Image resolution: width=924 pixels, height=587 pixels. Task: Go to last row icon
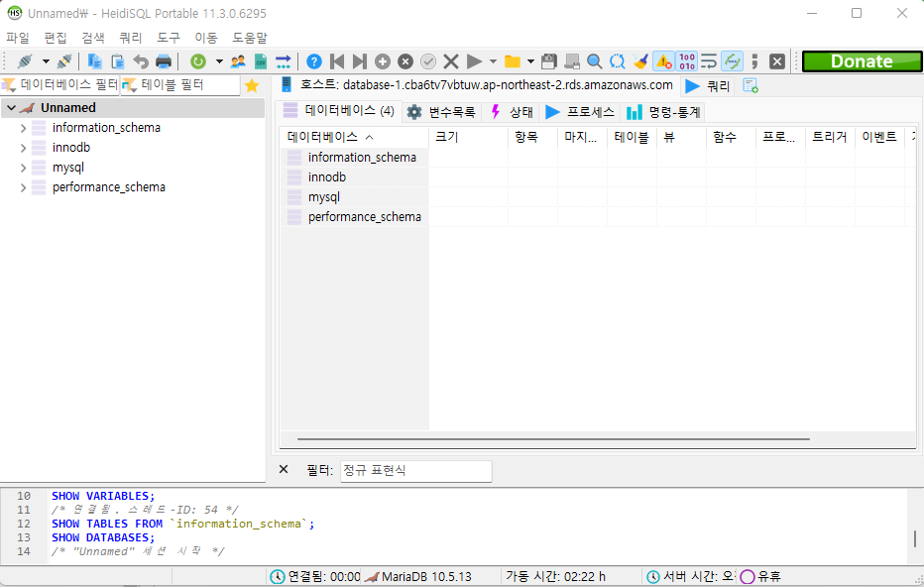[360, 61]
